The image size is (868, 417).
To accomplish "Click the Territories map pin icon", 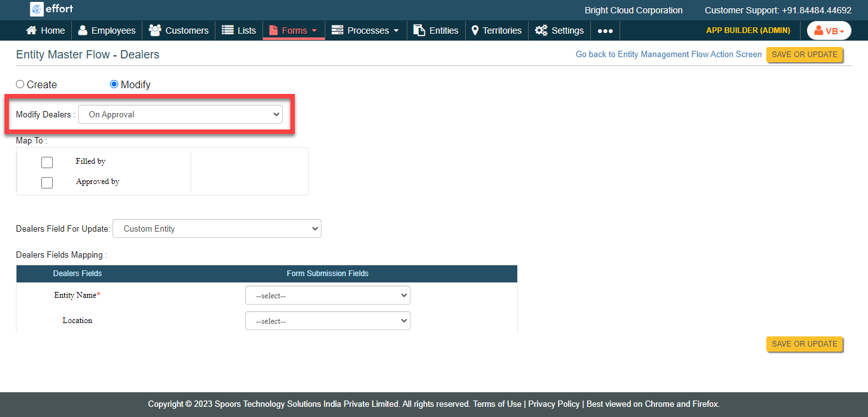I will (x=475, y=30).
